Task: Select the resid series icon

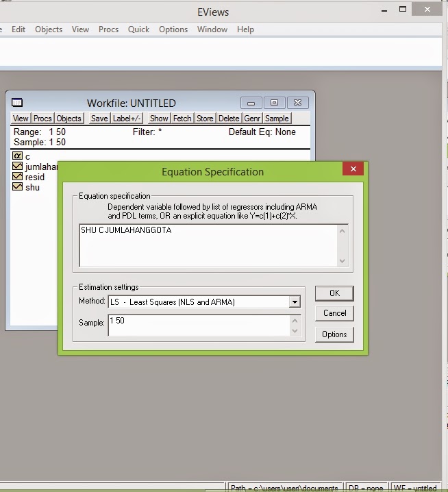Action: (x=18, y=176)
